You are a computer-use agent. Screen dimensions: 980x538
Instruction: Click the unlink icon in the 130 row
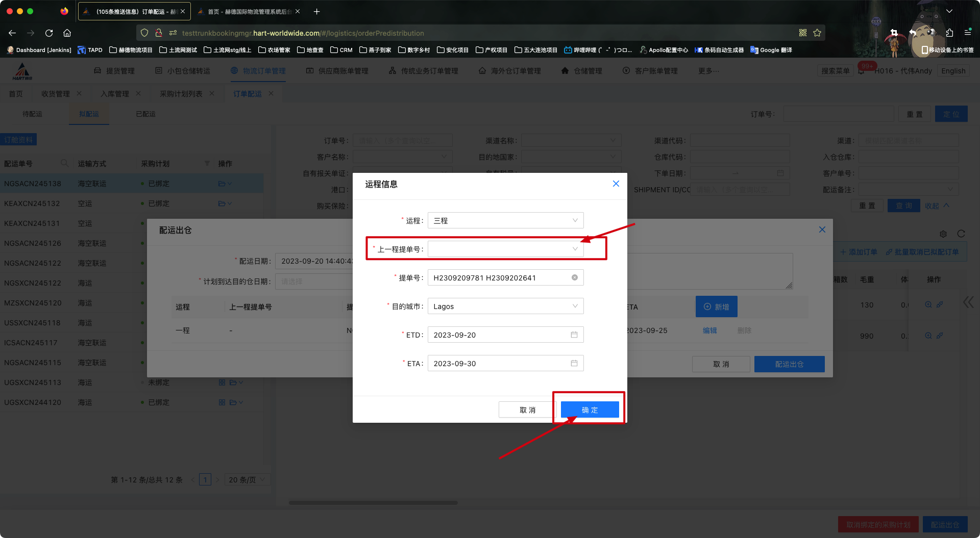click(x=940, y=304)
